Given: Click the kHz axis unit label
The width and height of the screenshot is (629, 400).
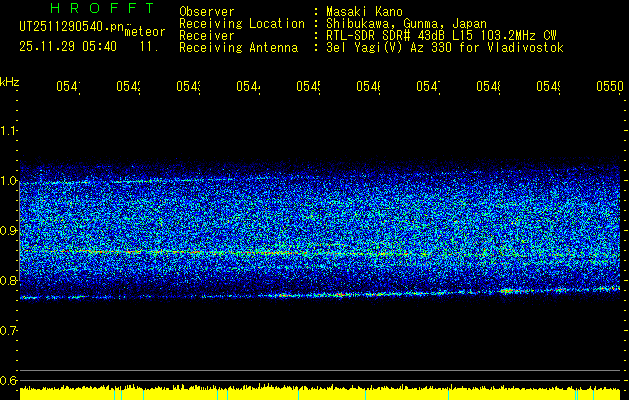Looking at the screenshot, I should pyautogui.click(x=10, y=82).
